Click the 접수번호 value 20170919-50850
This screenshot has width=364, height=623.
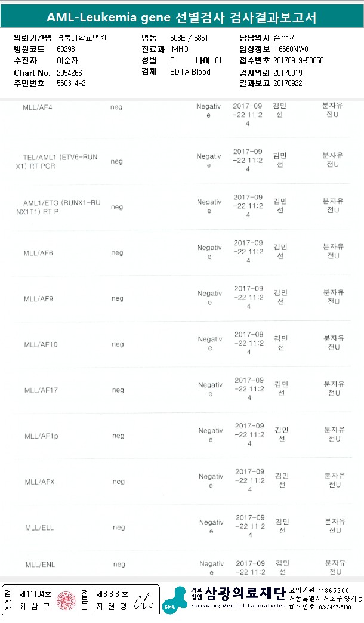(298, 60)
